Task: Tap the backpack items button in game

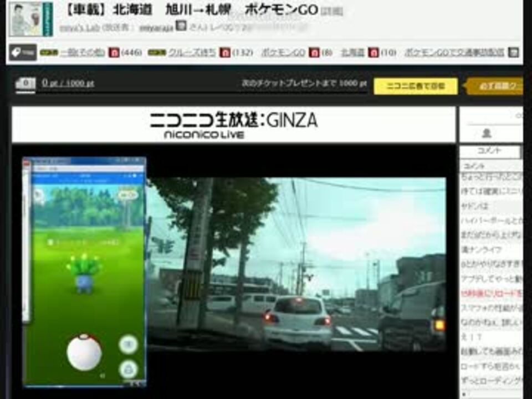Action: click(x=129, y=370)
